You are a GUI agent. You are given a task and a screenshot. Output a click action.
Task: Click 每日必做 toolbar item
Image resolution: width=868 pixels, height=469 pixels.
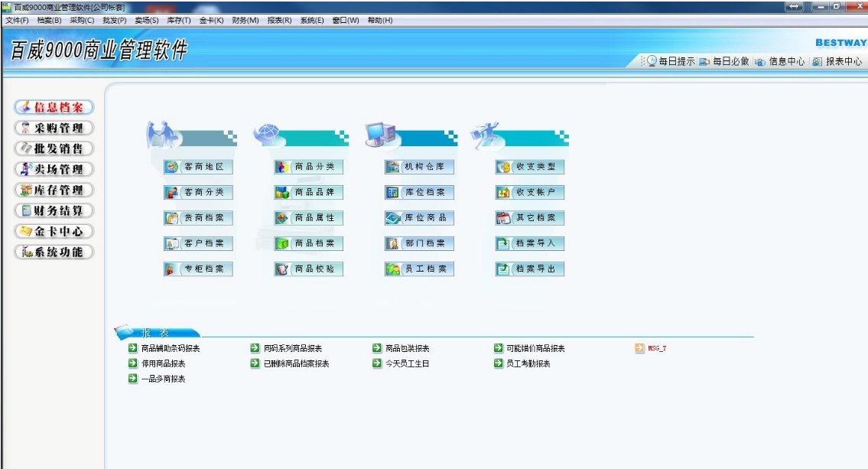[724, 61]
